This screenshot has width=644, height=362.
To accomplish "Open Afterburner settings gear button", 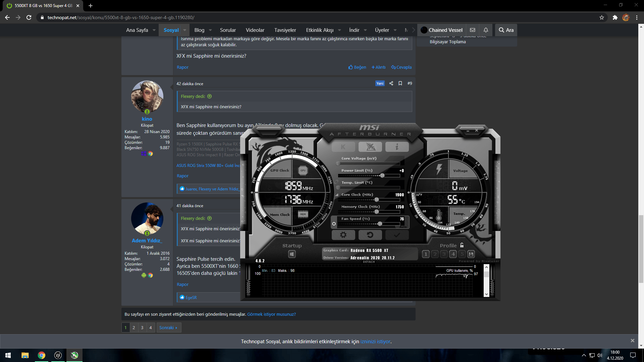I will pyautogui.click(x=343, y=235).
